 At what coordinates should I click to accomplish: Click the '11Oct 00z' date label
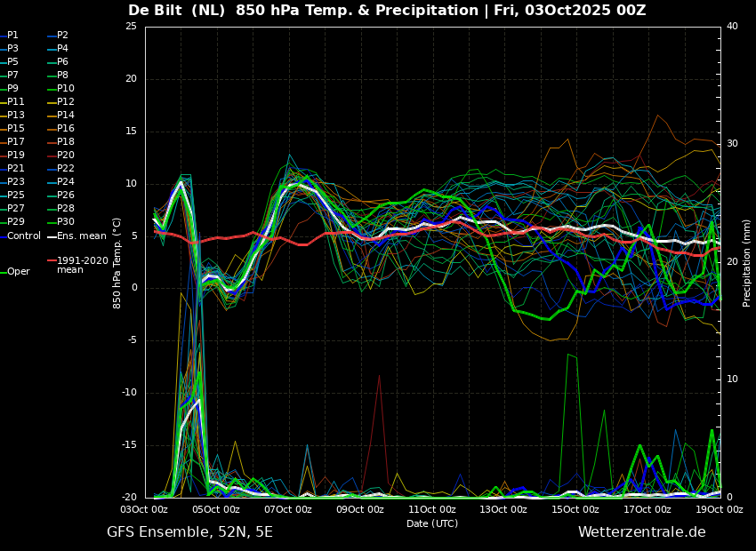tap(433, 509)
